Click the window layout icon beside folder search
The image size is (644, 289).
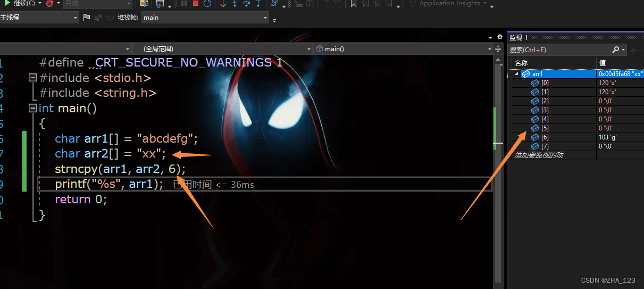coord(160,3)
